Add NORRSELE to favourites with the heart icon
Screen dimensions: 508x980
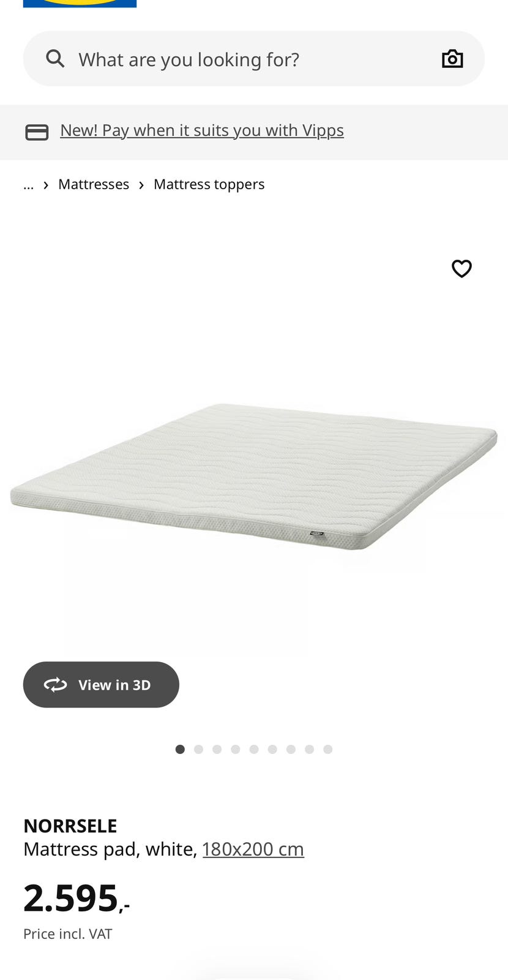tap(461, 268)
